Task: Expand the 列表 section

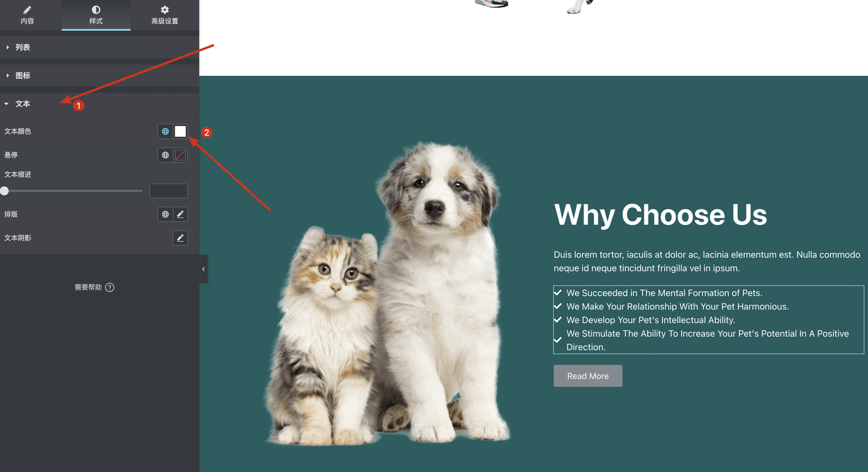Action: pos(99,47)
